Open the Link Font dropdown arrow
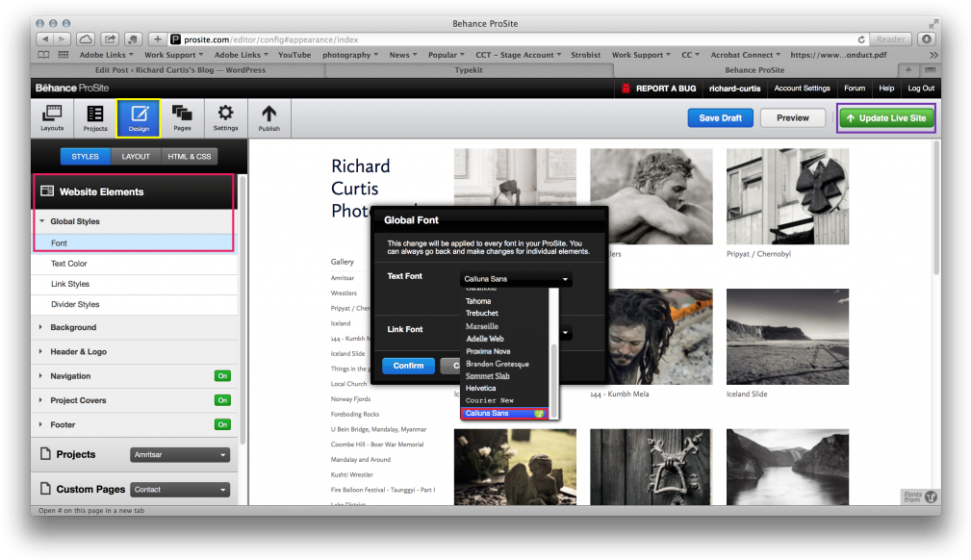This screenshot has height=560, width=971. pos(566,333)
